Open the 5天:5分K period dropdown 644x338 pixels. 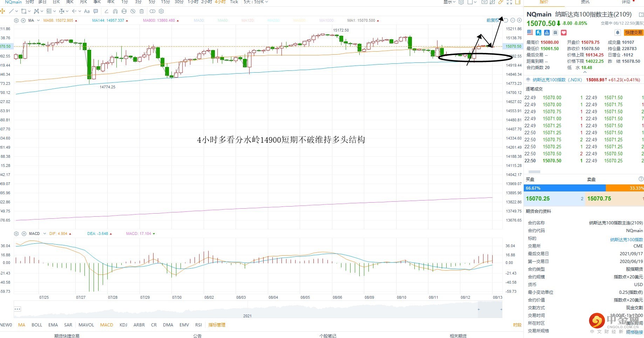pyautogui.click(x=256, y=2)
